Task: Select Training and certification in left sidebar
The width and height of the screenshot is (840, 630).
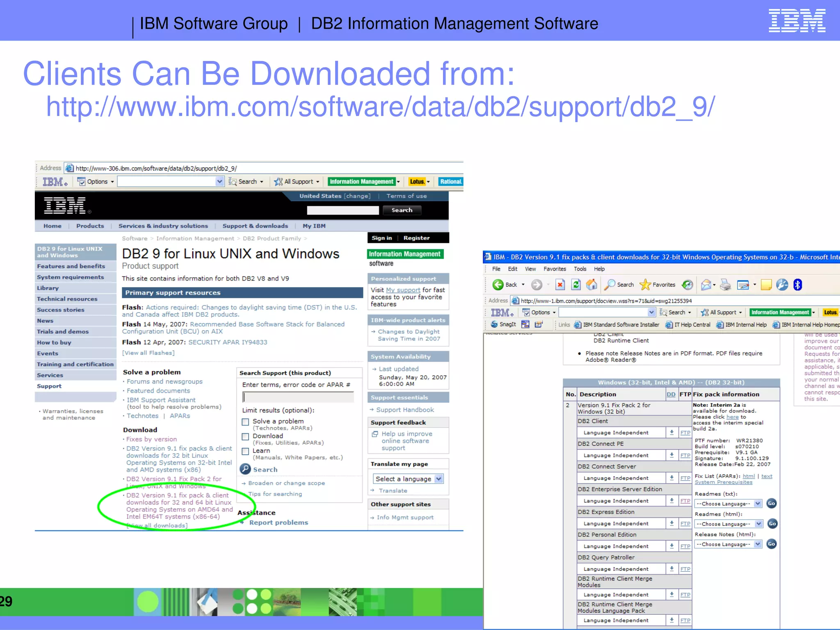Action: pyautogui.click(x=75, y=364)
